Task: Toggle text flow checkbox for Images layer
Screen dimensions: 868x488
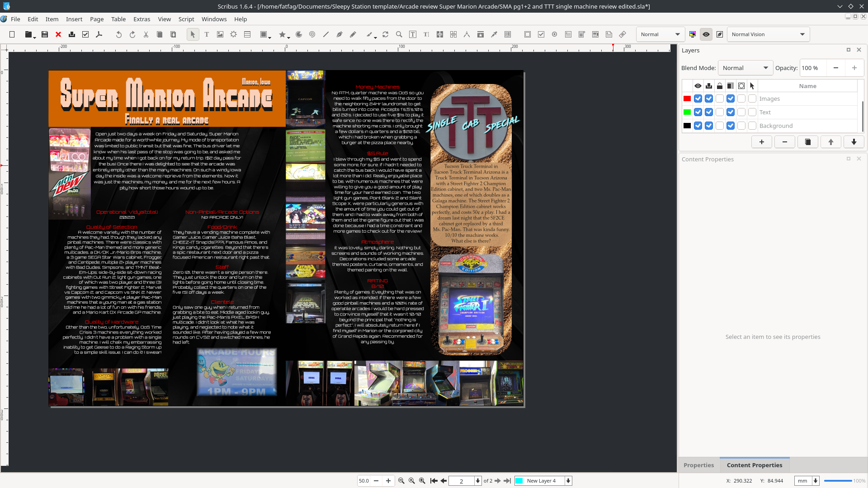Action: [731, 99]
